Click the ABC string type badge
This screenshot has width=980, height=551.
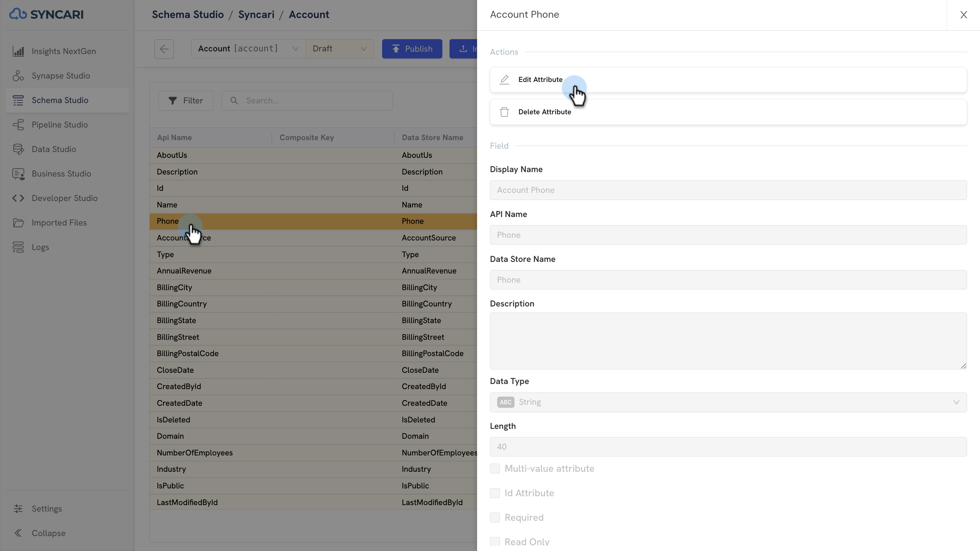[506, 402]
